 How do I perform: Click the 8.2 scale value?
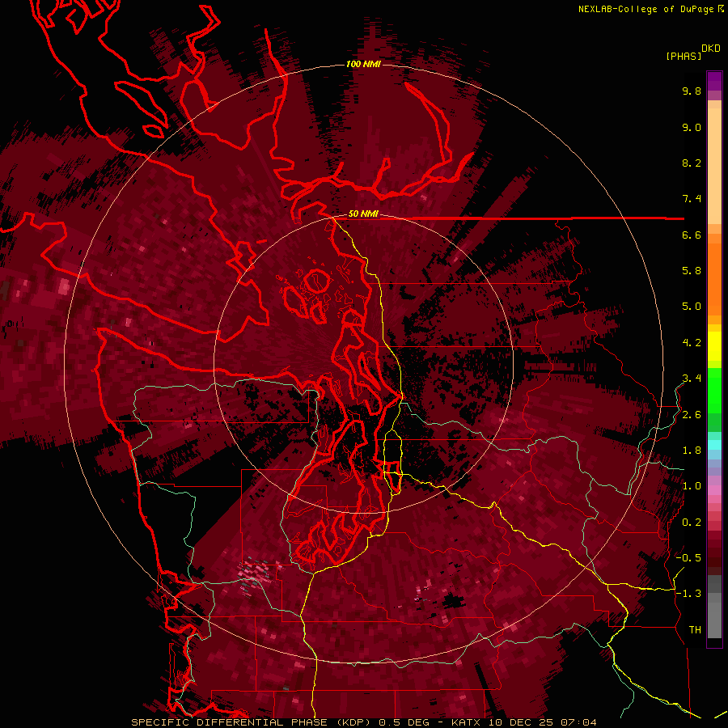point(692,163)
